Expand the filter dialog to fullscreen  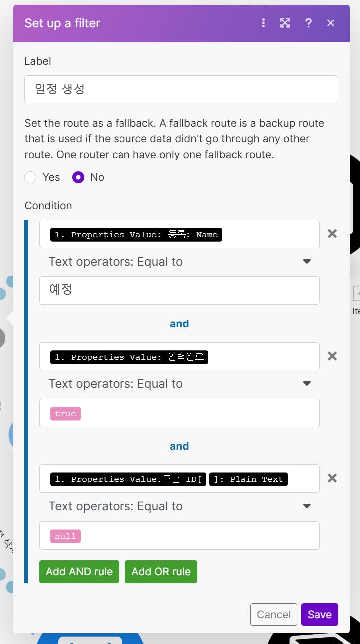(x=285, y=23)
